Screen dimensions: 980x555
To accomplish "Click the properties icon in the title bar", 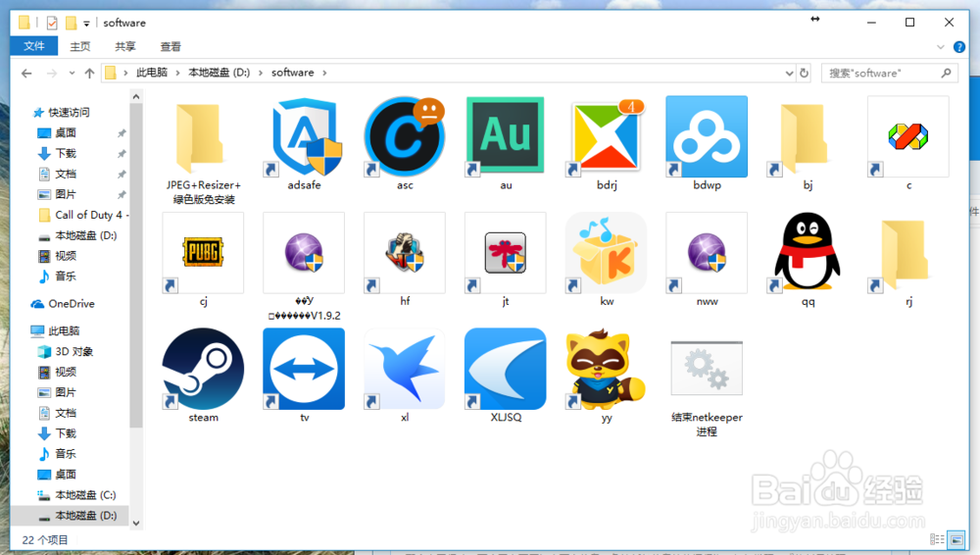I will (52, 24).
